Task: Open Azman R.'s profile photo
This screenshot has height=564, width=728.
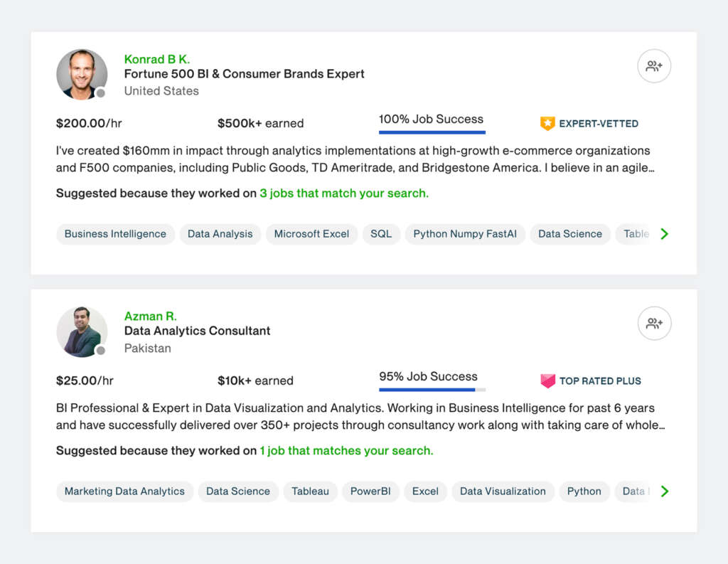Action: [82, 331]
